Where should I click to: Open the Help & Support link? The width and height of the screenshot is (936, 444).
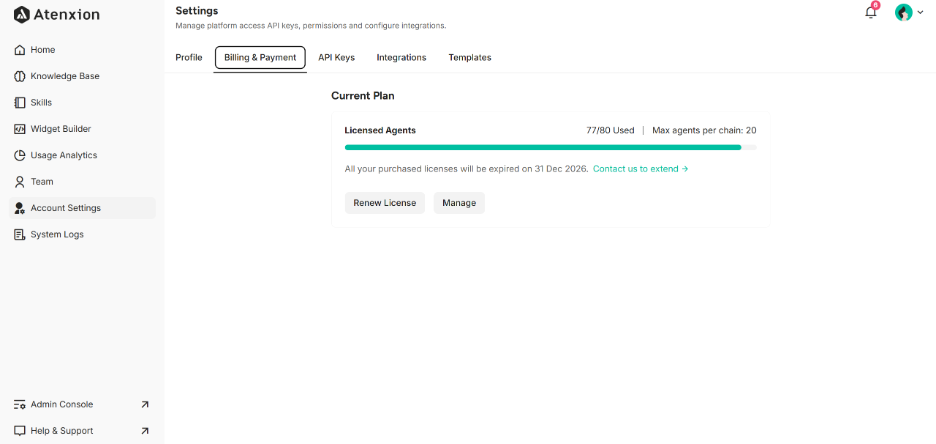point(82,431)
